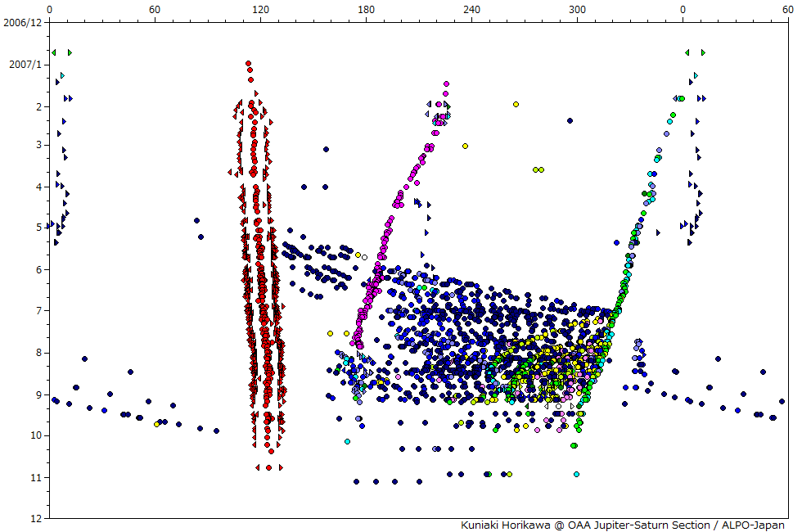
Task: Click isolated yellow dot near longitude 265, February
Action: (516, 105)
